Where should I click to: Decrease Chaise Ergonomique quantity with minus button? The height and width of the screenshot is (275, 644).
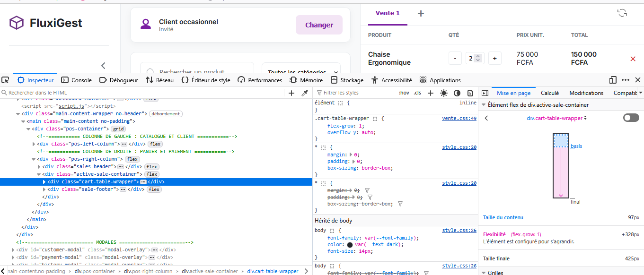[x=455, y=58]
